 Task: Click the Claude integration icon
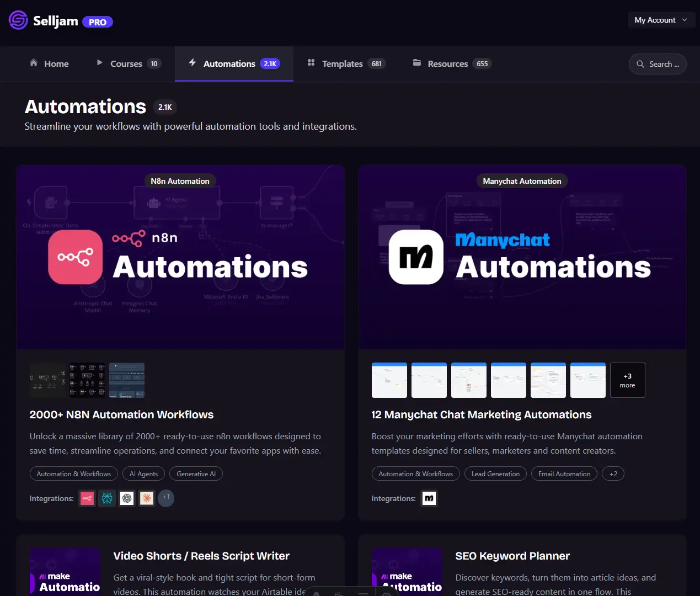click(x=147, y=498)
